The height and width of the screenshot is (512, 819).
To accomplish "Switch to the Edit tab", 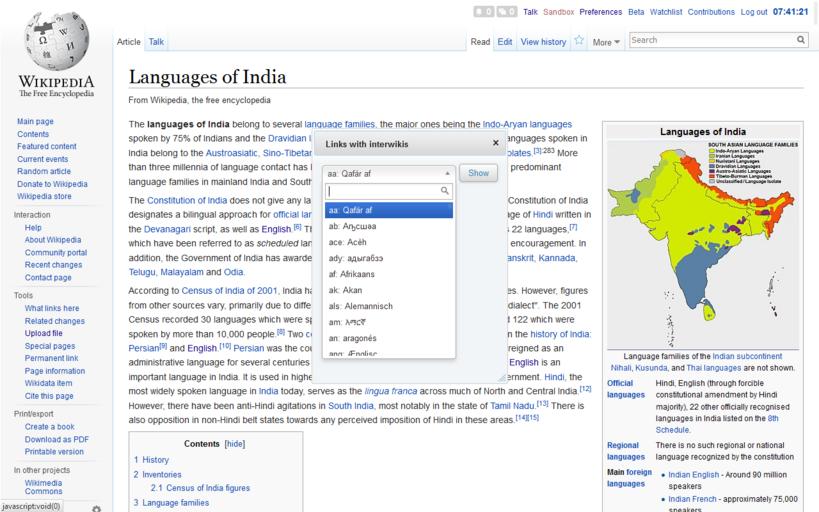I will click(x=505, y=42).
